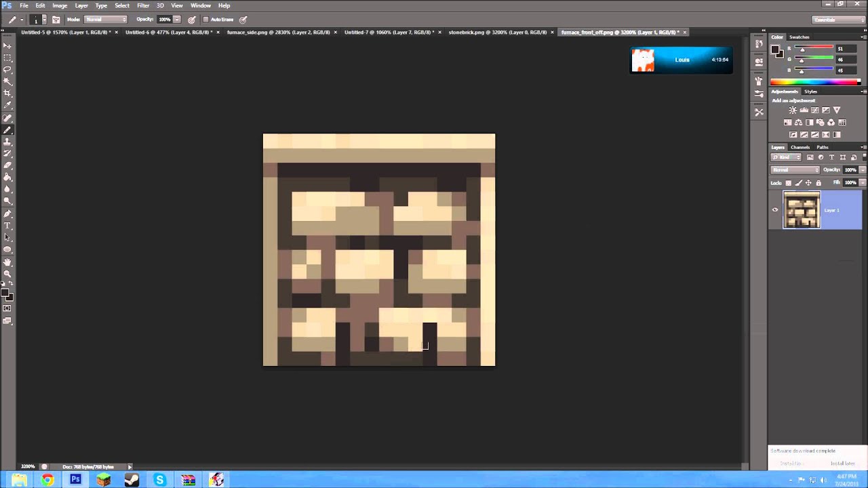Screen dimensions: 868x488
Task: Toggle the brush panel button
Action: pos(56,20)
